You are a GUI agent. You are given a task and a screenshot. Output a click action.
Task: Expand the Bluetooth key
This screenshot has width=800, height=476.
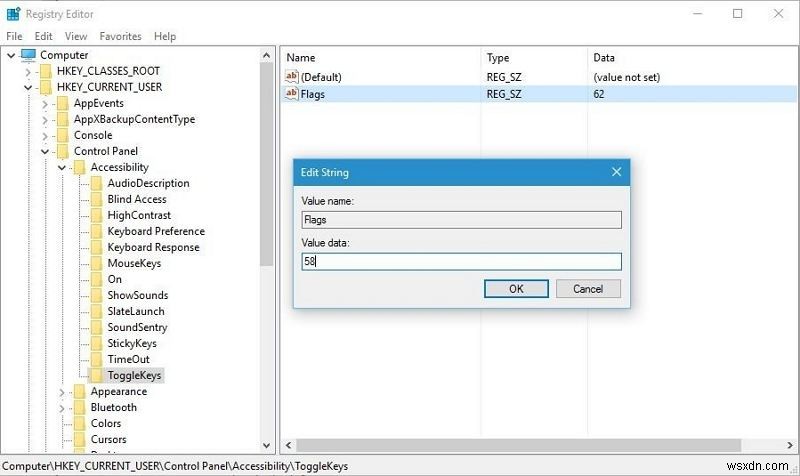point(62,408)
